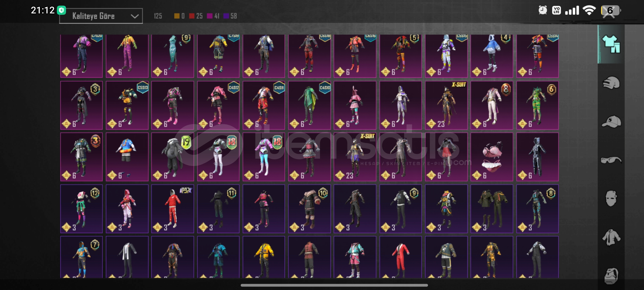
Task: Select the yellow and purple suit outfit
Action: pyautogui.click(x=127, y=56)
